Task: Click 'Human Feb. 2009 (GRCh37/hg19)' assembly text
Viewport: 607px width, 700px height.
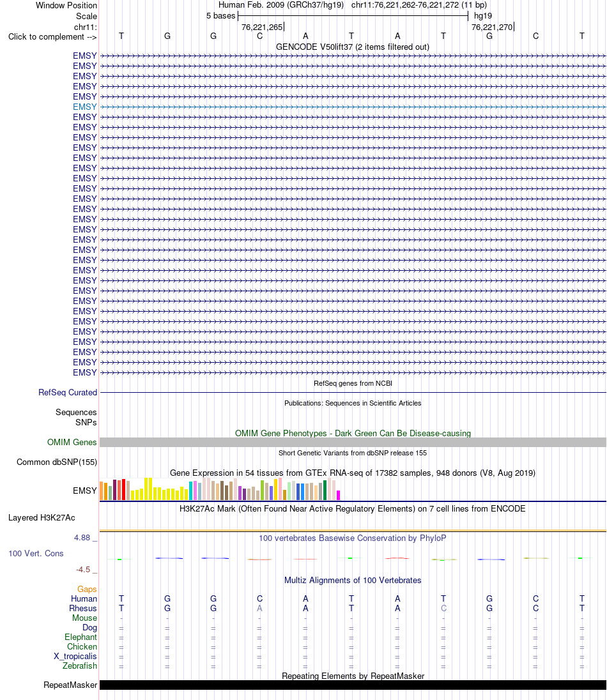Action: [281, 5]
